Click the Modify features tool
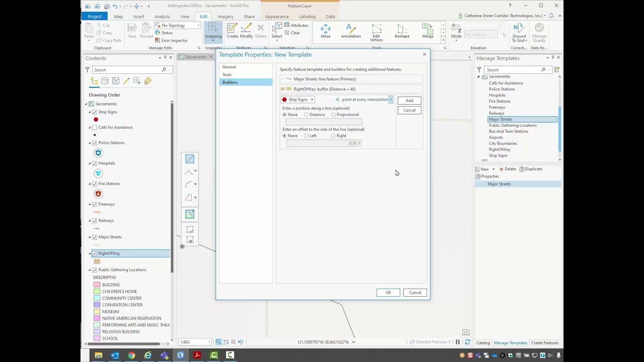 click(x=247, y=31)
